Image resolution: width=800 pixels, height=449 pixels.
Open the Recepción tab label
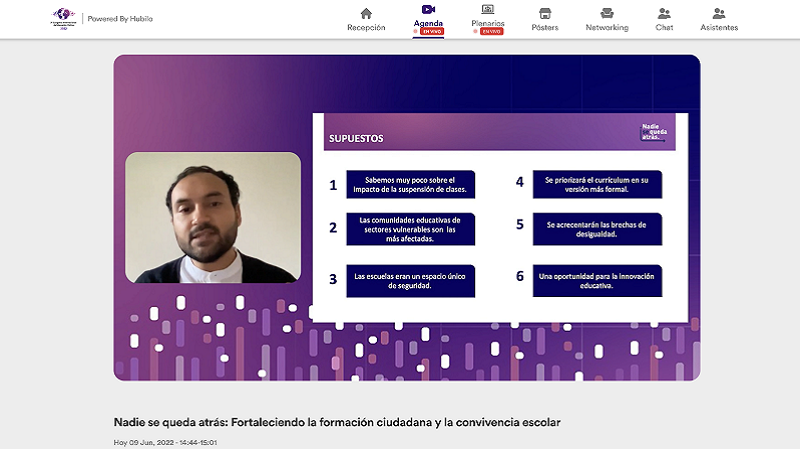pyautogui.click(x=366, y=28)
